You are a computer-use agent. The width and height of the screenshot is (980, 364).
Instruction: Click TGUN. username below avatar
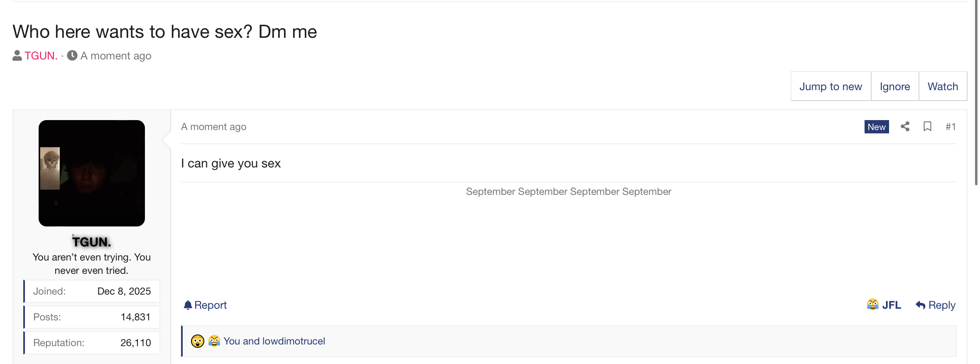point(91,242)
